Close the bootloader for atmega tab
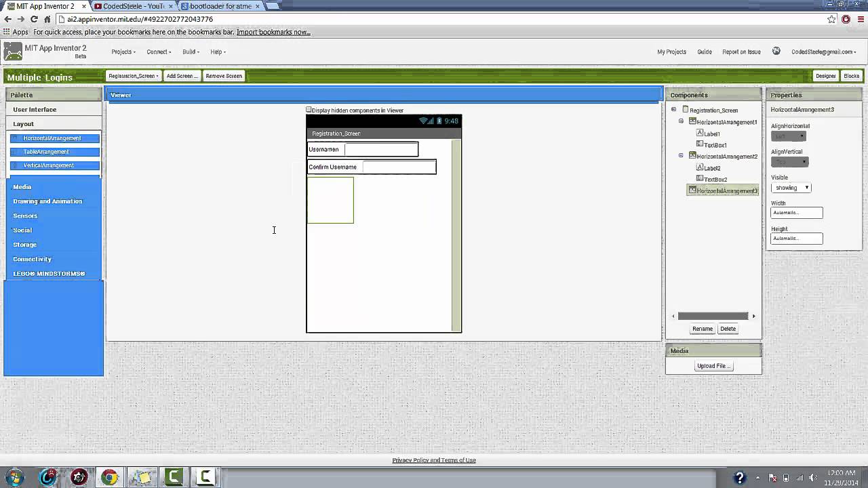868x488 pixels. [258, 6]
